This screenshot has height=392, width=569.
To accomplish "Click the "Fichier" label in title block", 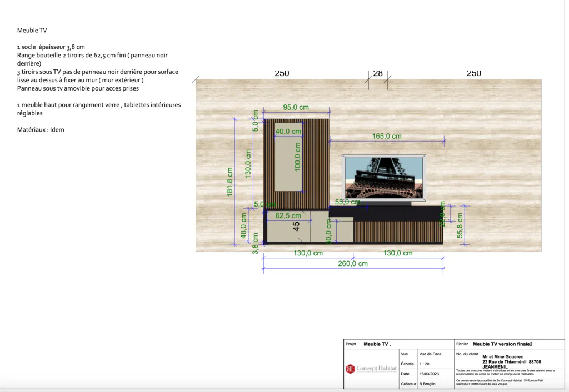I will pyautogui.click(x=462, y=344).
